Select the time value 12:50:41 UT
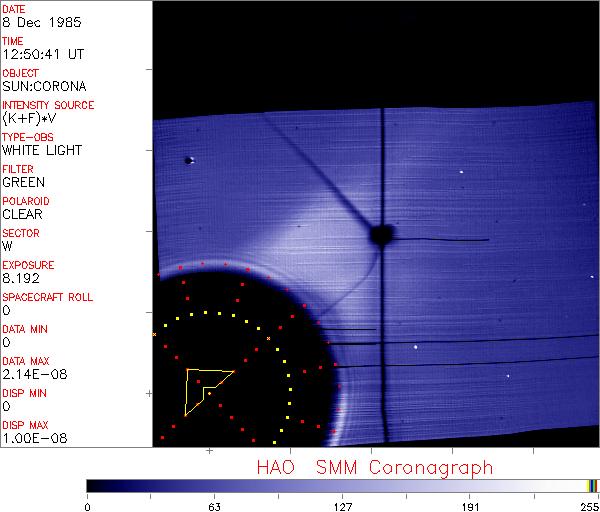 click(x=43, y=54)
